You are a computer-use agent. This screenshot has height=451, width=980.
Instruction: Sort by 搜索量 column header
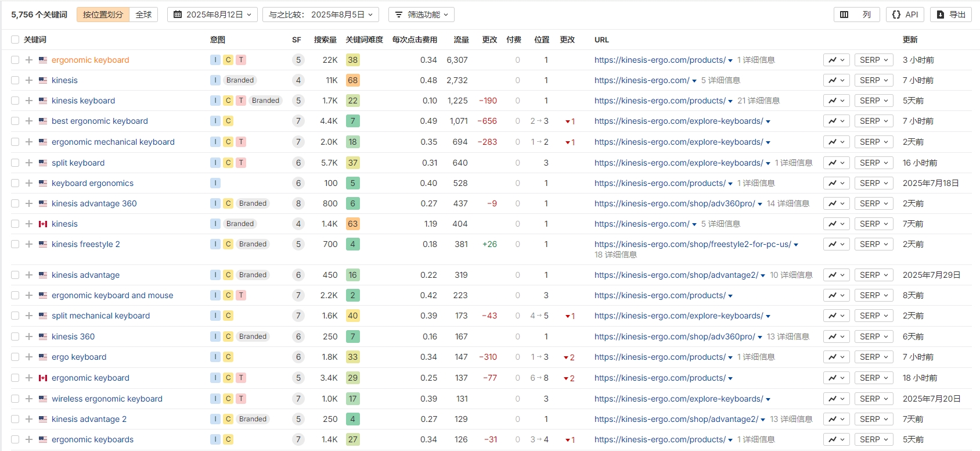pyautogui.click(x=325, y=40)
